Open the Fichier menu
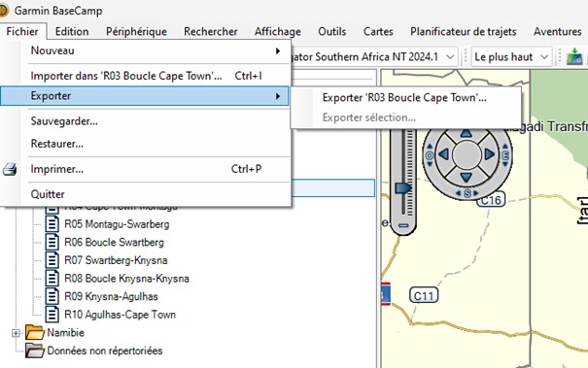Screen dimensions: 588x368 [22, 31]
